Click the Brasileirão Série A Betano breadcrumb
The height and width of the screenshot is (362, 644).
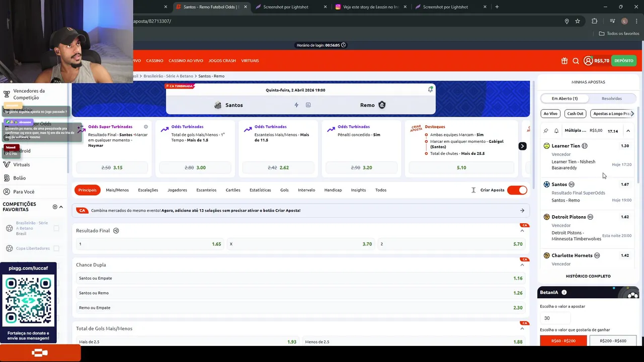[168, 76]
